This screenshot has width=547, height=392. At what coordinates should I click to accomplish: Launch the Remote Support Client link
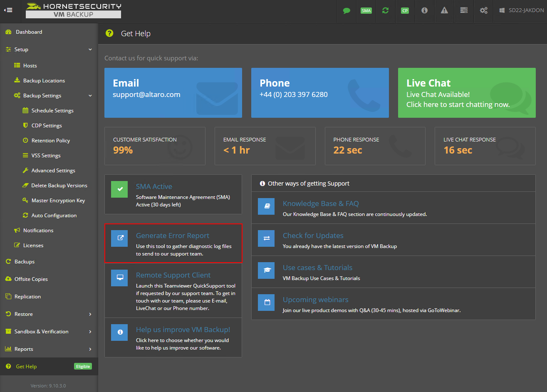point(173,275)
